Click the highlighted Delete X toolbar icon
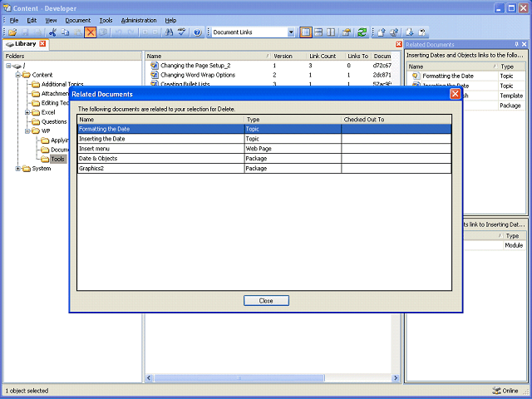This screenshot has height=399, width=532. click(x=91, y=32)
